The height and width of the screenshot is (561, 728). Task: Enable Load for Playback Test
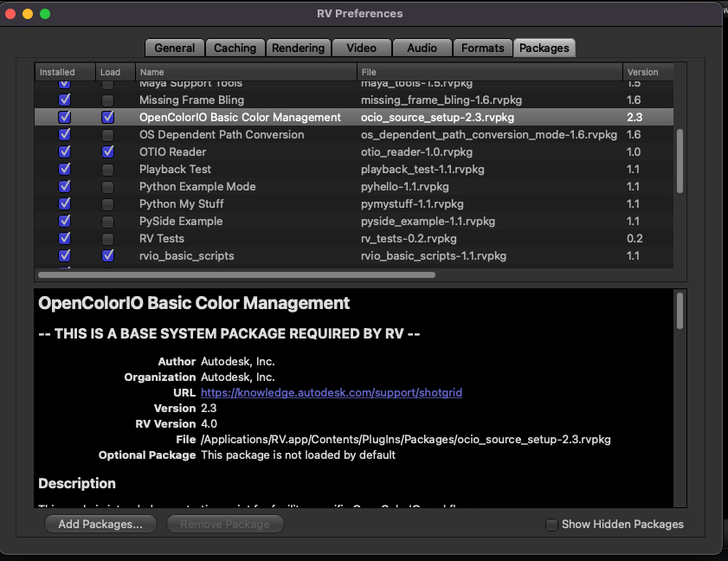pos(107,170)
